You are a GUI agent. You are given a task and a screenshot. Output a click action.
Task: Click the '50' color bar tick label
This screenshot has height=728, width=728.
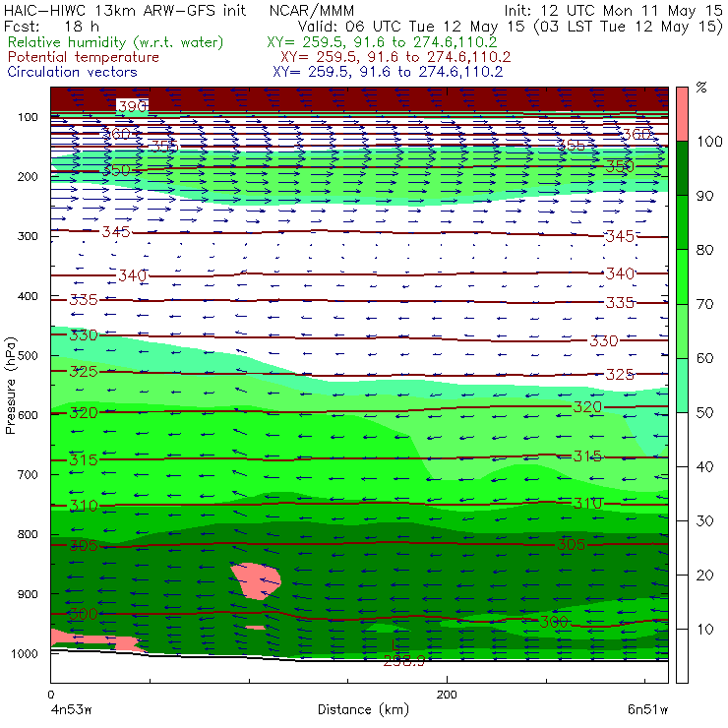tap(704, 413)
